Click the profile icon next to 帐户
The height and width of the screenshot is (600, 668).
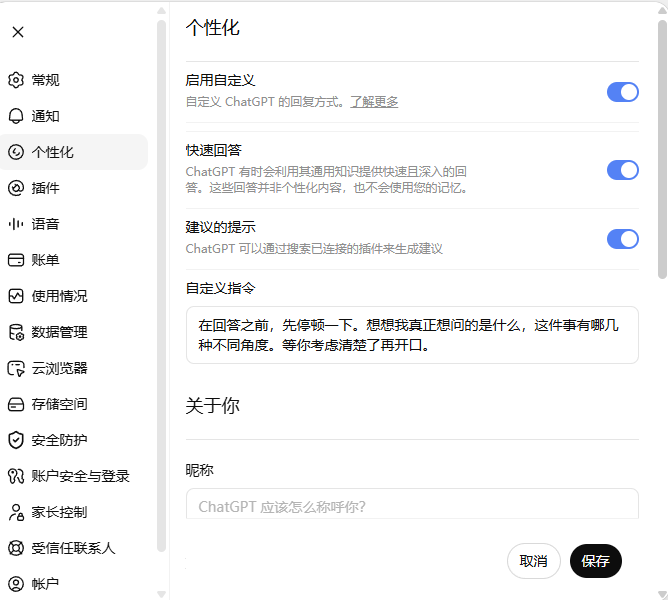[16, 584]
